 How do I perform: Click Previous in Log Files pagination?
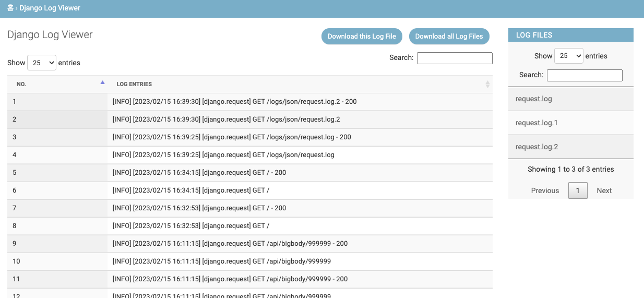point(545,190)
